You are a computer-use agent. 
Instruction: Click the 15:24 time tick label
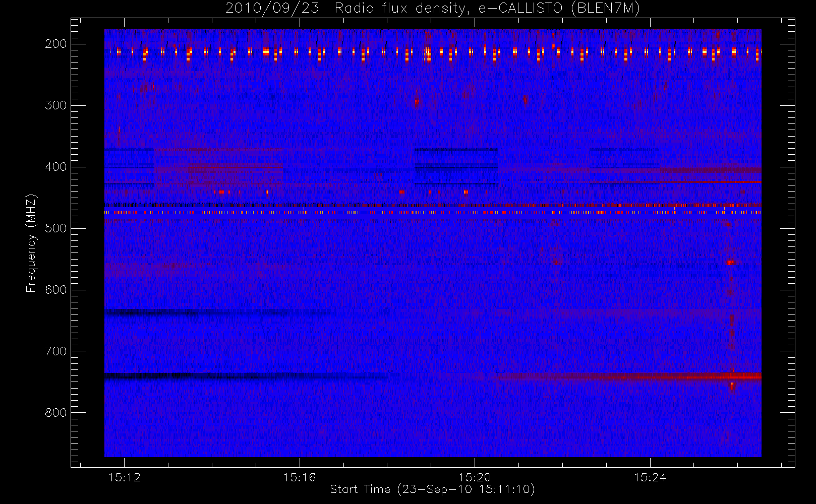click(650, 477)
